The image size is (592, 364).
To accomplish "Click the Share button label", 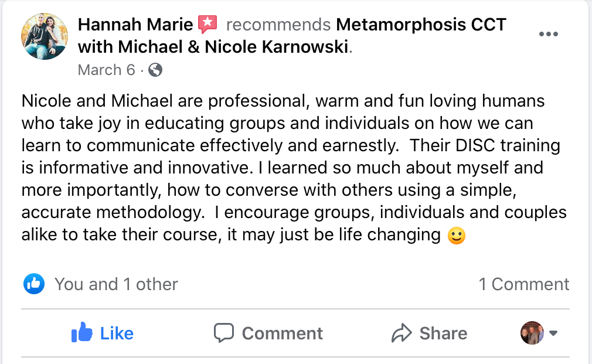I will click(443, 333).
